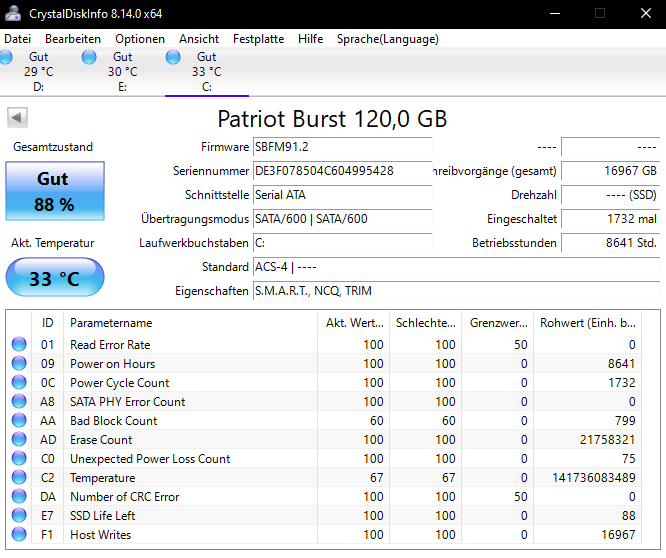Open the Ansicht menu

[199, 39]
